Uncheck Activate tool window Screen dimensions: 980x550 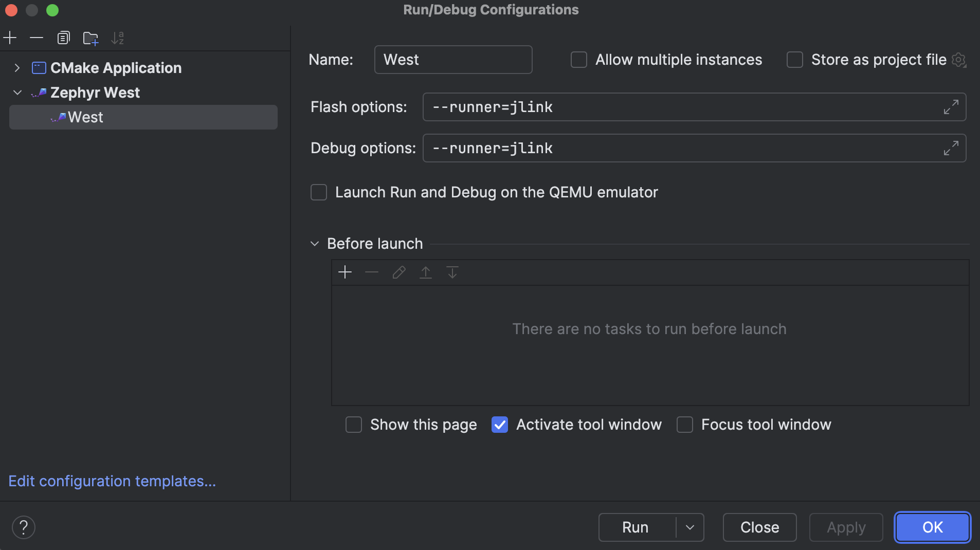500,425
